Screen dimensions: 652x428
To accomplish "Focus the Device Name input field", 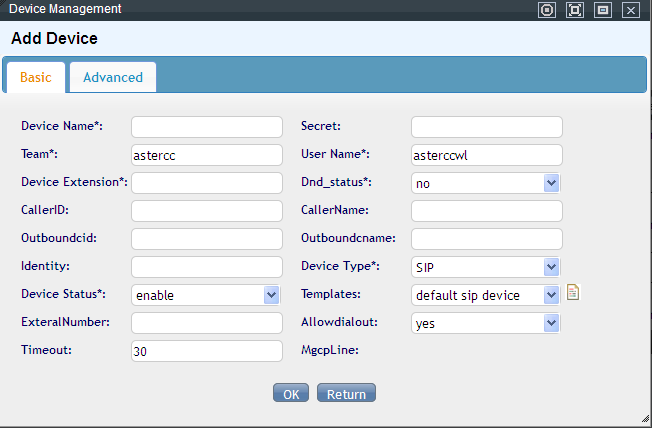I will point(207,127).
